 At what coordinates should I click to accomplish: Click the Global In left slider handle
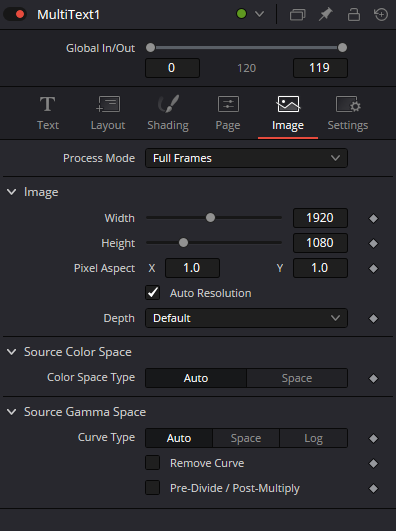tap(150, 48)
